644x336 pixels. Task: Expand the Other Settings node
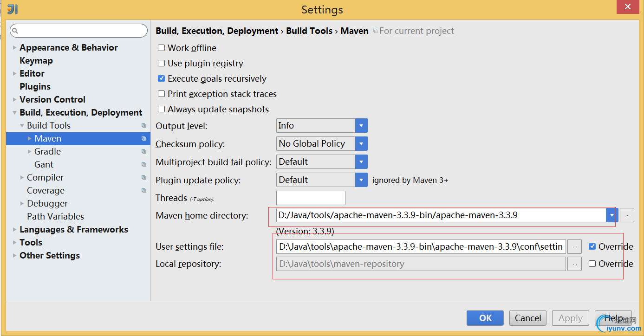coord(15,256)
